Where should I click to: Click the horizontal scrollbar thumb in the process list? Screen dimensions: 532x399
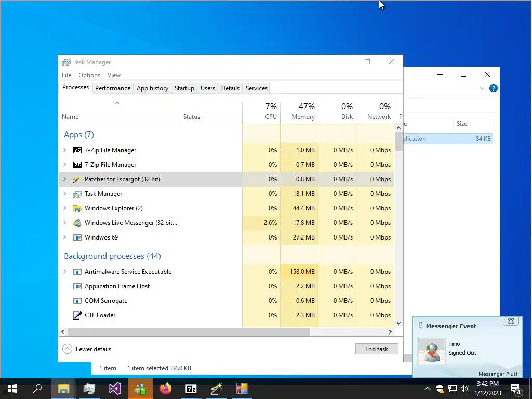(x=188, y=332)
